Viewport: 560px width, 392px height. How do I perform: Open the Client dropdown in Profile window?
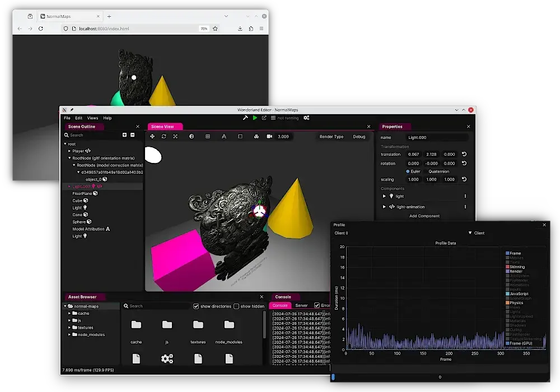click(475, 234)
